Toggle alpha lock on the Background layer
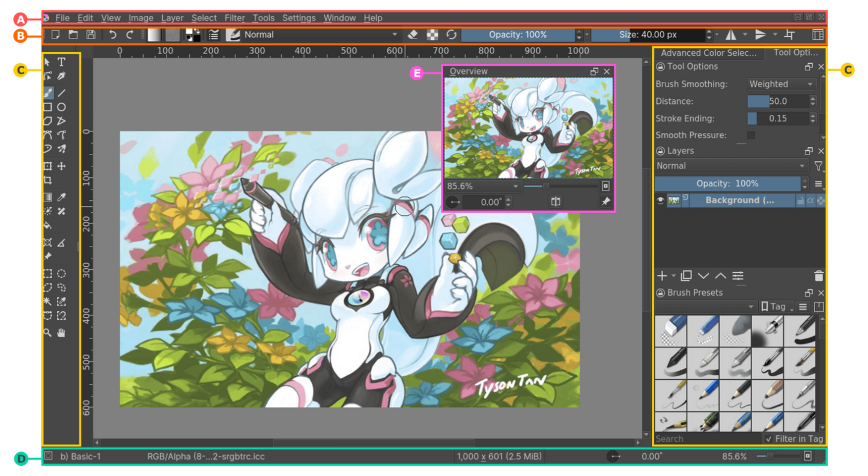The image size is (868, 476). (x=810, y=200)
